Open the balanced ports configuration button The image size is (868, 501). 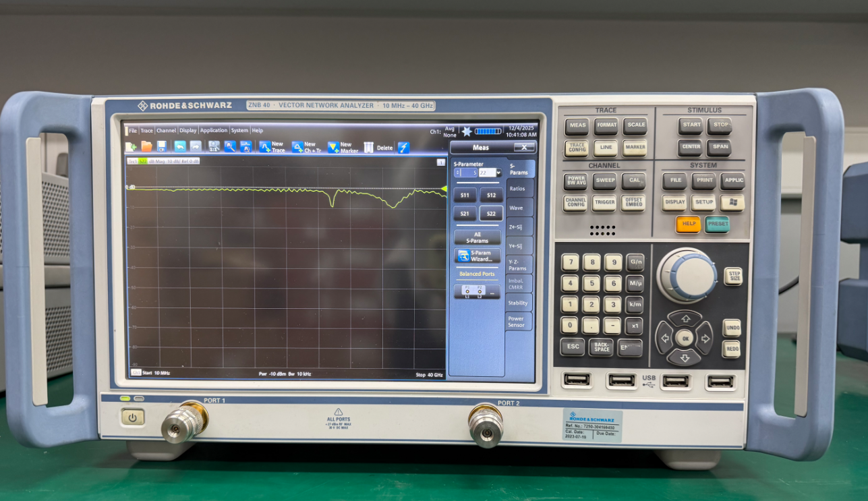click(x=477, y=291)
